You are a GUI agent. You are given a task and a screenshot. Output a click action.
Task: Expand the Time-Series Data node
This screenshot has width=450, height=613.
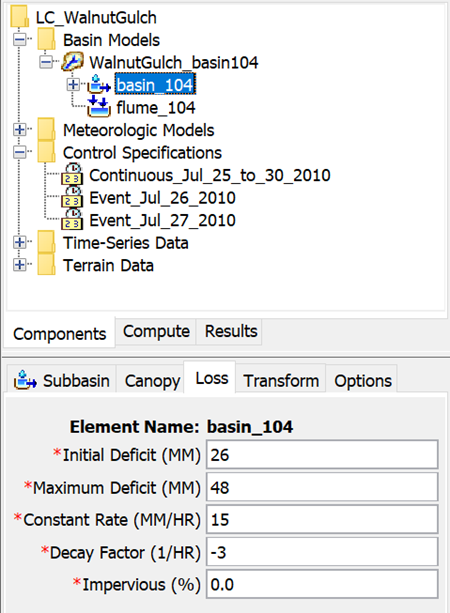point(20,242)
